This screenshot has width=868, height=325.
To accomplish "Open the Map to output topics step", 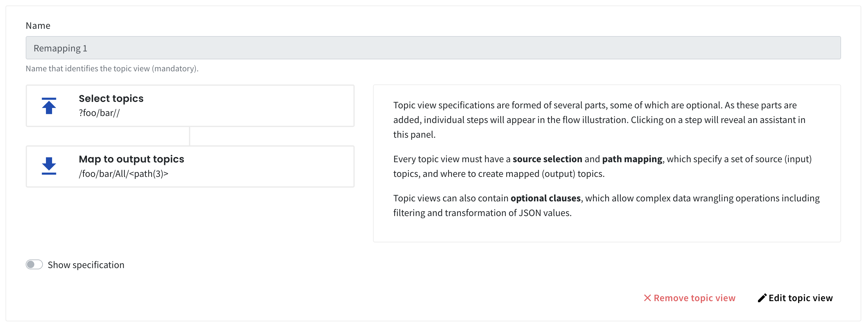I will point(190,166).
